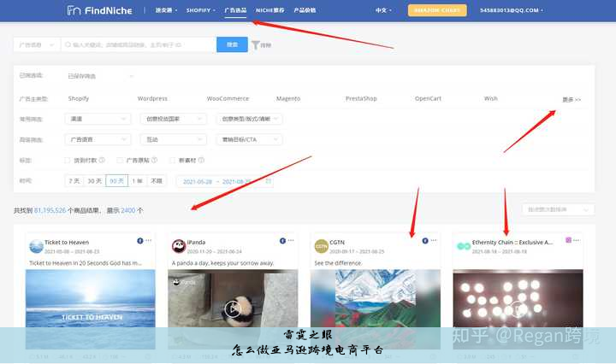This screenshot has width=616, height=364.
Task: Enable the 货到付款 checkbox
Action: pyautogui.click(x=68, y=160)
